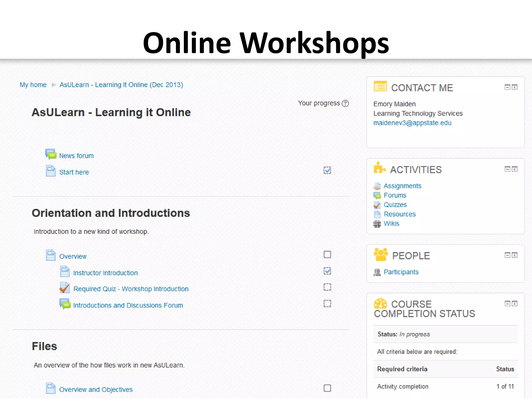
Task: Dock the Course Completion Status block
Action: click(x=515, y=304)
